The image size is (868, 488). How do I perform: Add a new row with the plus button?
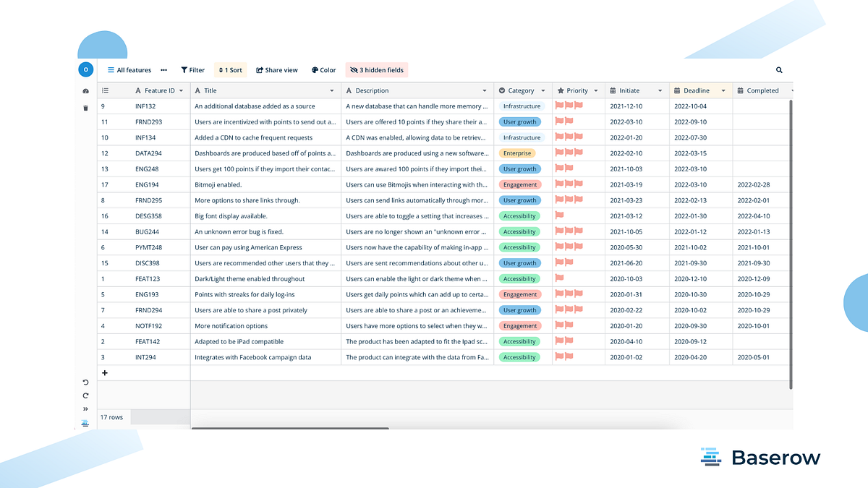[x=105, y=372]
